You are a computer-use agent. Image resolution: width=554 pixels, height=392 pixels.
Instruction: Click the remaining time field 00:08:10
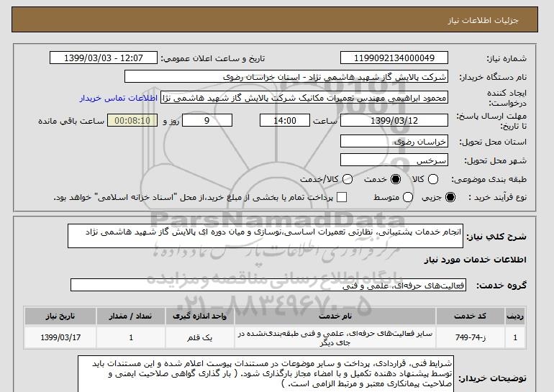[x=132, y=120]
